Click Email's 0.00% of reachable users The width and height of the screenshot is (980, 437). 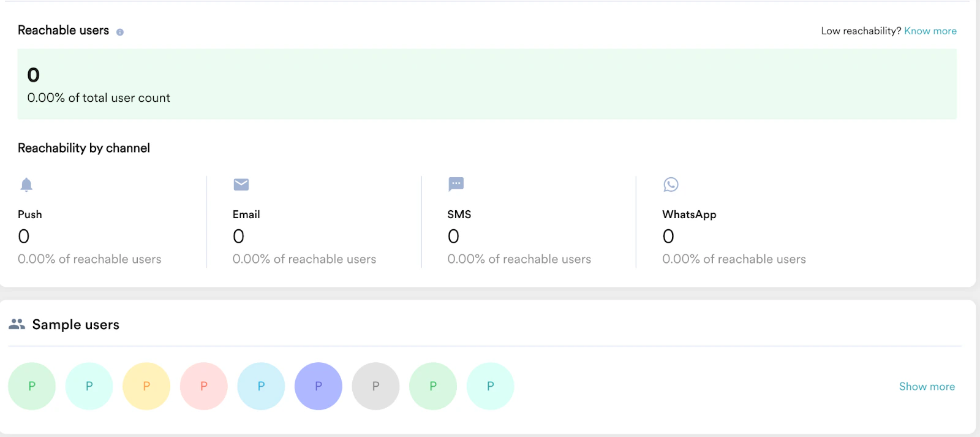click(x=304, y=259)
